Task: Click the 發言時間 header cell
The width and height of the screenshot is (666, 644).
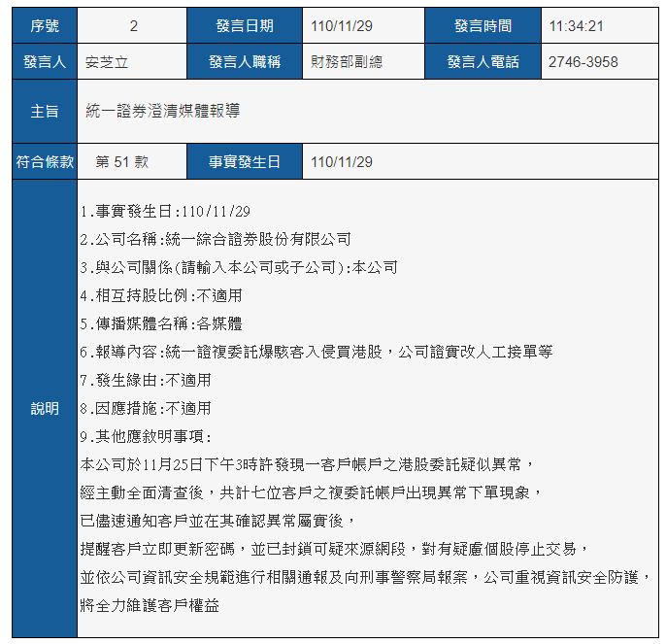Action: click(483, 26)
